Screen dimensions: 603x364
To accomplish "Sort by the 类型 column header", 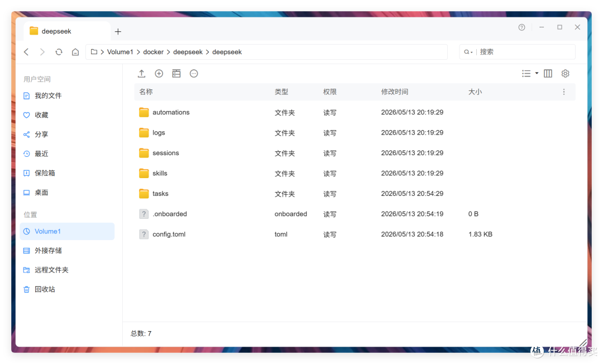I will (281, 92).
